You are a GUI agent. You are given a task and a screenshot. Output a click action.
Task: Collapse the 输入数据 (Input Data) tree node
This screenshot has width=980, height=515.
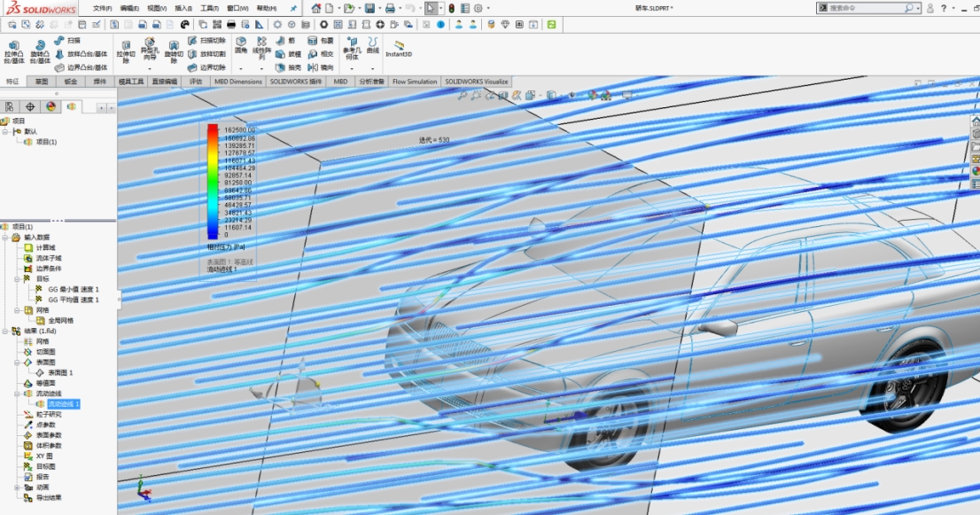[x=5, y=238]
